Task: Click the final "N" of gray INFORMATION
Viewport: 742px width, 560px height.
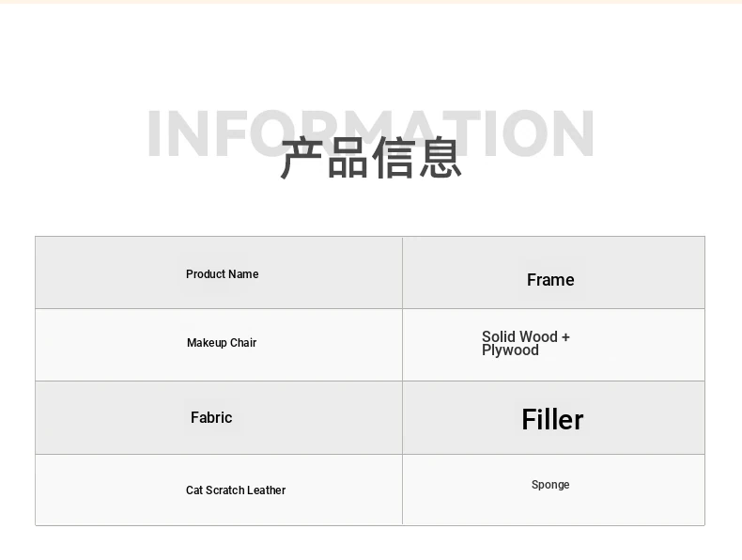Action: coord(572,133)
